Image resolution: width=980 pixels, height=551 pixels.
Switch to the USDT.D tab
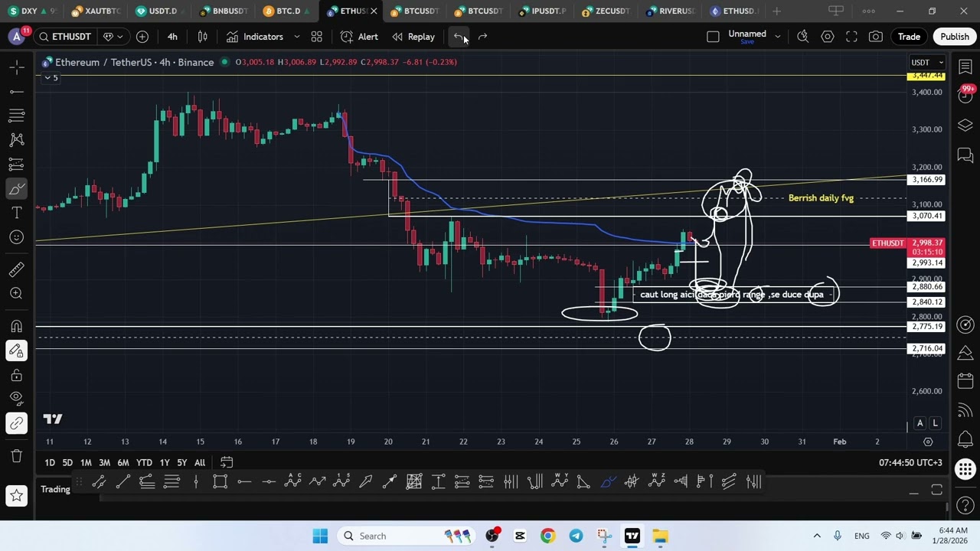[x=158, y=11]
